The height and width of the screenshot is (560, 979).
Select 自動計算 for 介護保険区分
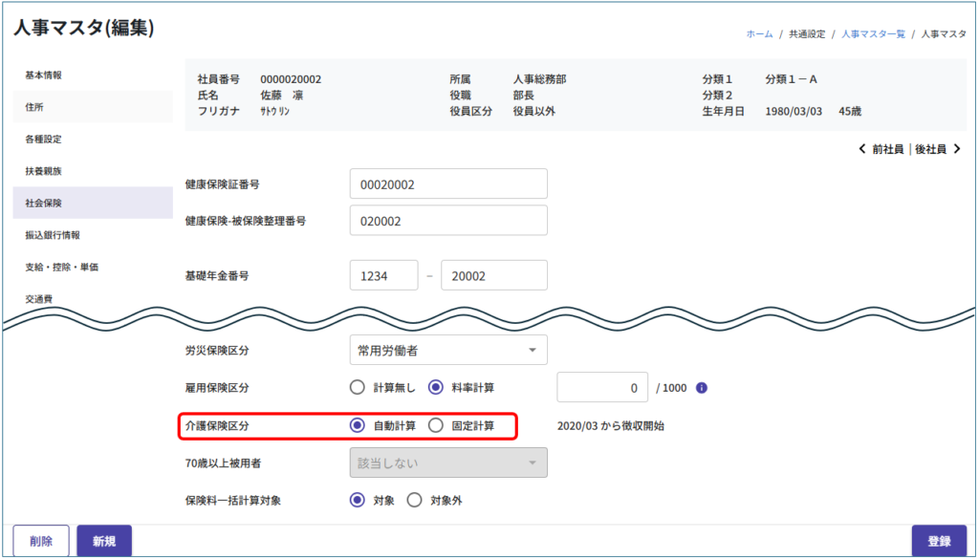[x=359, y=425]
